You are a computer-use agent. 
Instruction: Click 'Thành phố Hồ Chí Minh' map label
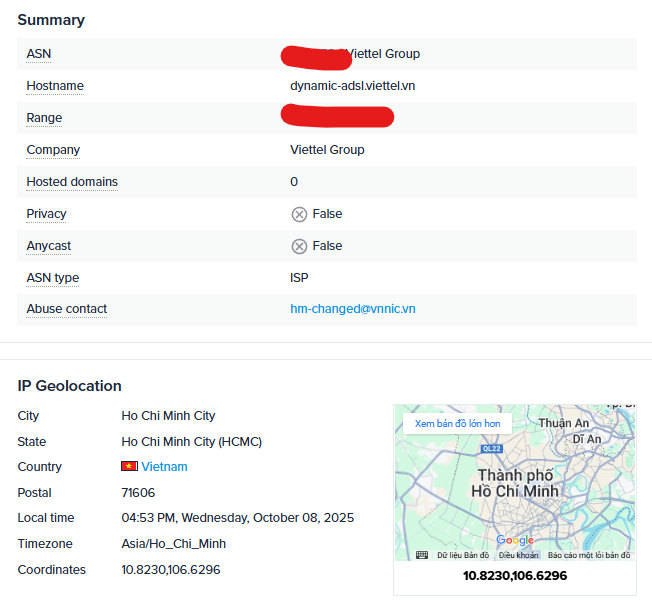pos(515,483)
